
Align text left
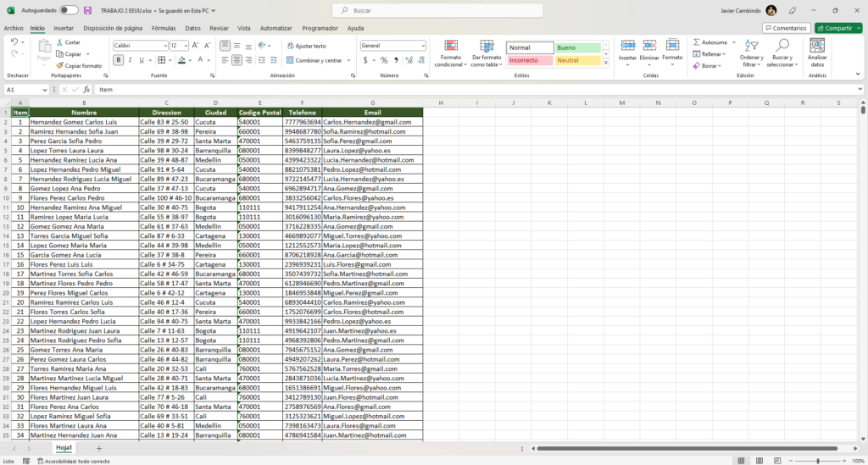point(225,60)
